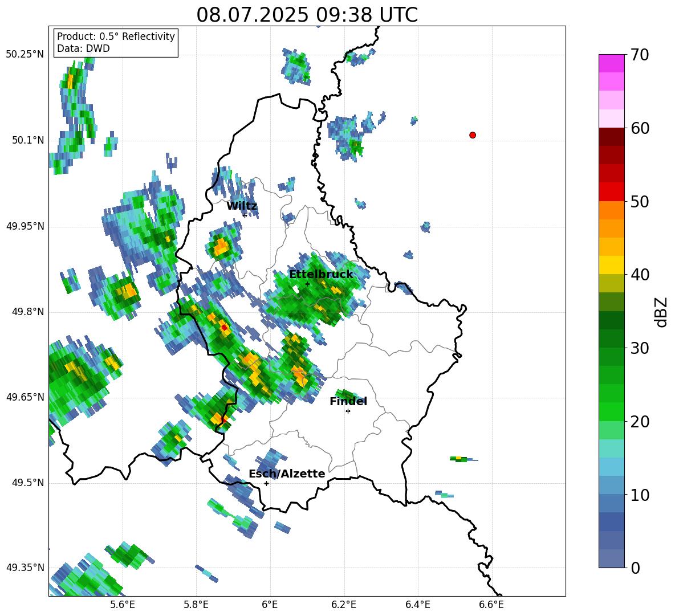Click the 'Data: DWD' text
The height and width of the screenshot is (616, 675).
coord(83,48)
